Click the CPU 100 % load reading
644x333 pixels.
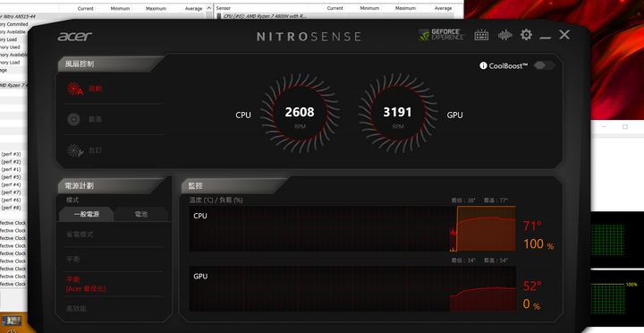point(538,244)
